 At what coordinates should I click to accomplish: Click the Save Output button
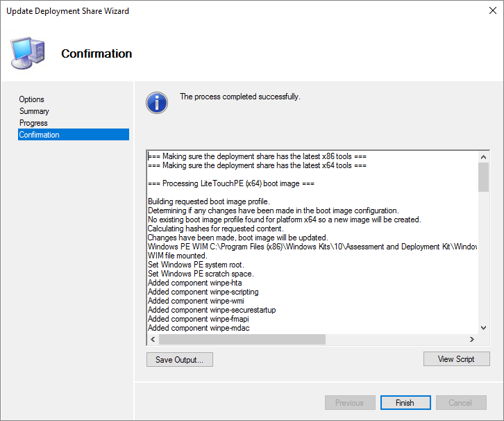(179, 360)
